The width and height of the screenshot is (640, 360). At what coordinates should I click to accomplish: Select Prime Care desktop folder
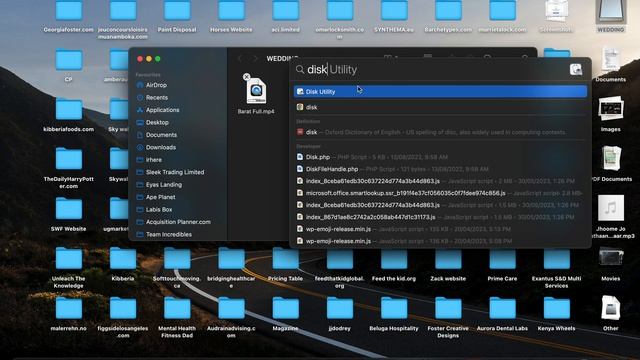tap(502, 265)
